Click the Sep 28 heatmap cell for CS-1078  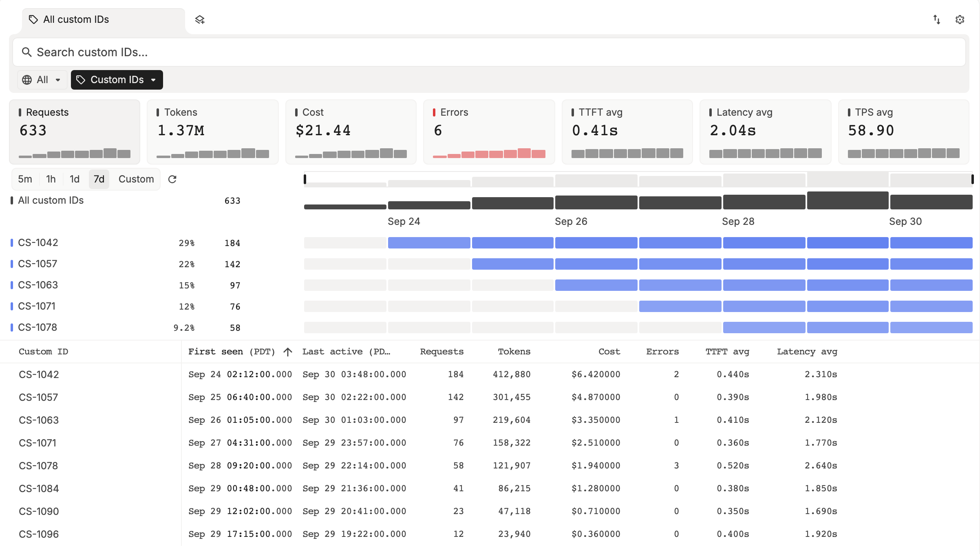pyautogui.click(x=764, y=328)
